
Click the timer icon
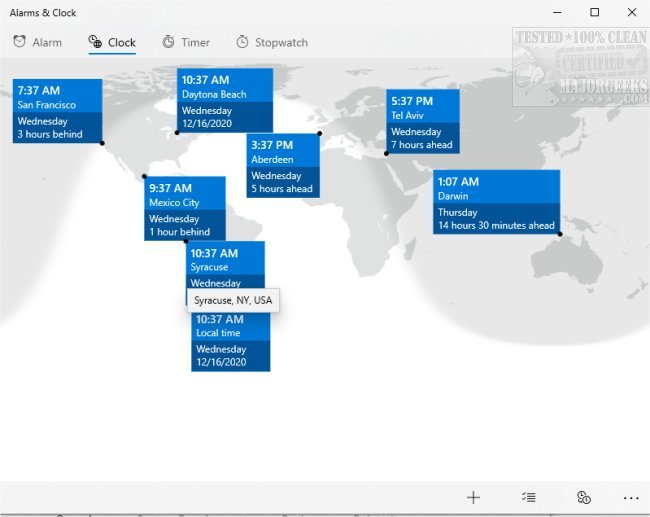click(x=168, y=41)
